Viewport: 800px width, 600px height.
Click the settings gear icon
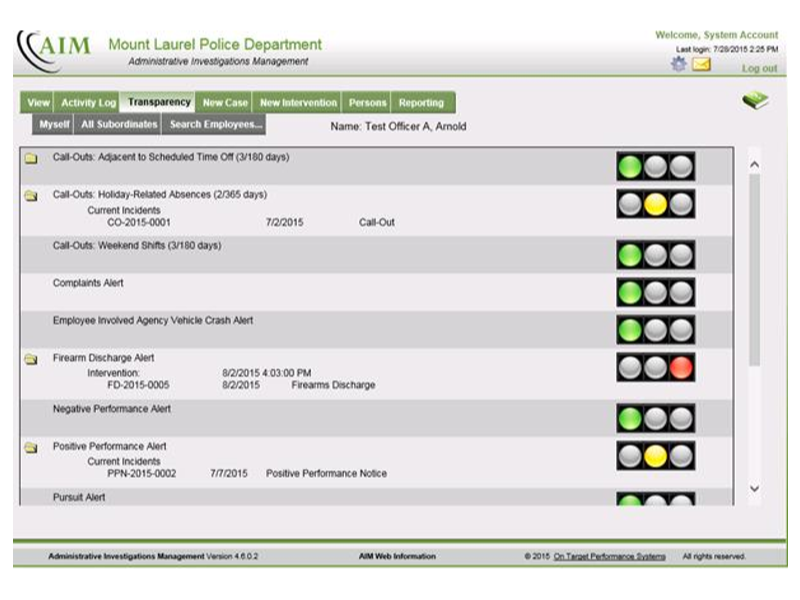(679, 64)
